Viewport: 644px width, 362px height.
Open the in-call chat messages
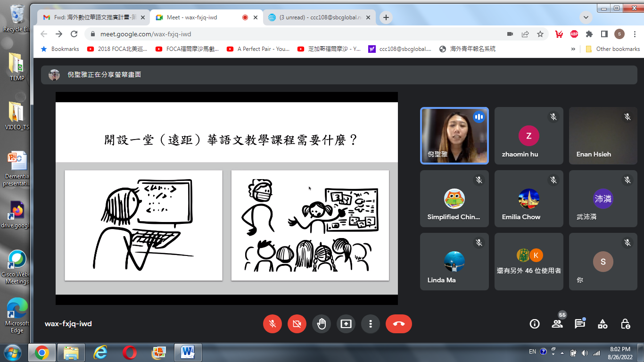579,324
